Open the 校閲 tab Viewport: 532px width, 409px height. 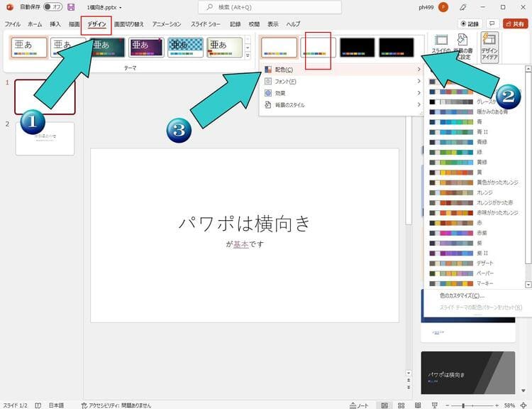pos(254,23)
